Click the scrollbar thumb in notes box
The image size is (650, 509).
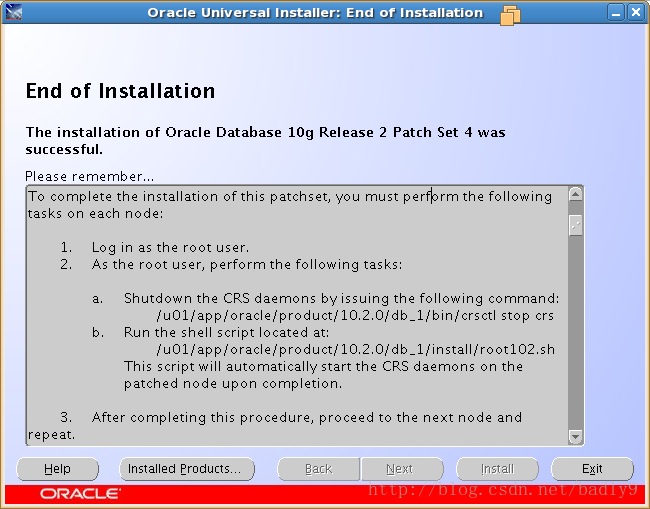575,225
